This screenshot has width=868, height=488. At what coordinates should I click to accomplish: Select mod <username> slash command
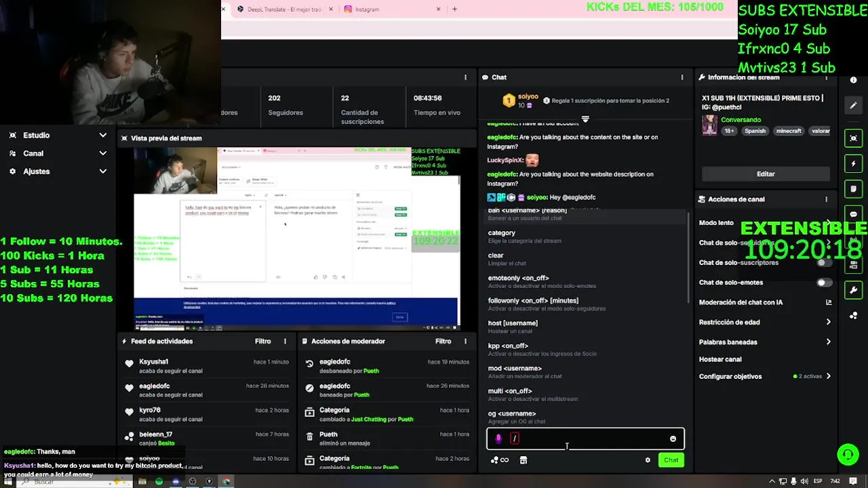pos(586,372)
